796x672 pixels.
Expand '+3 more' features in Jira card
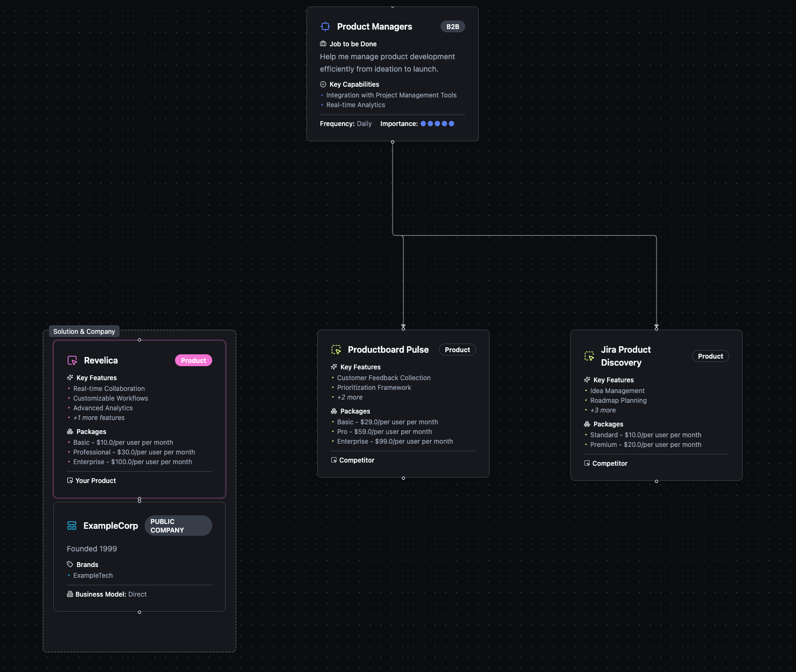coord(603,410)
